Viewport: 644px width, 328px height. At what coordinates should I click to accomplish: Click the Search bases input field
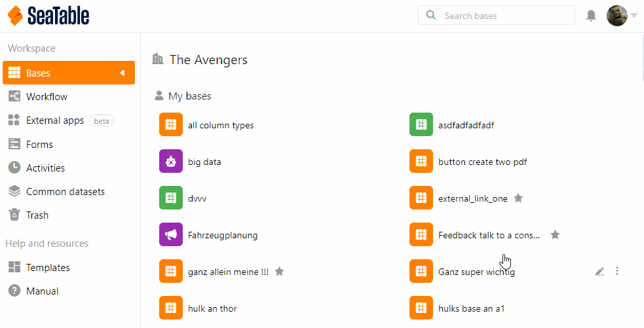tap(504, 16)
